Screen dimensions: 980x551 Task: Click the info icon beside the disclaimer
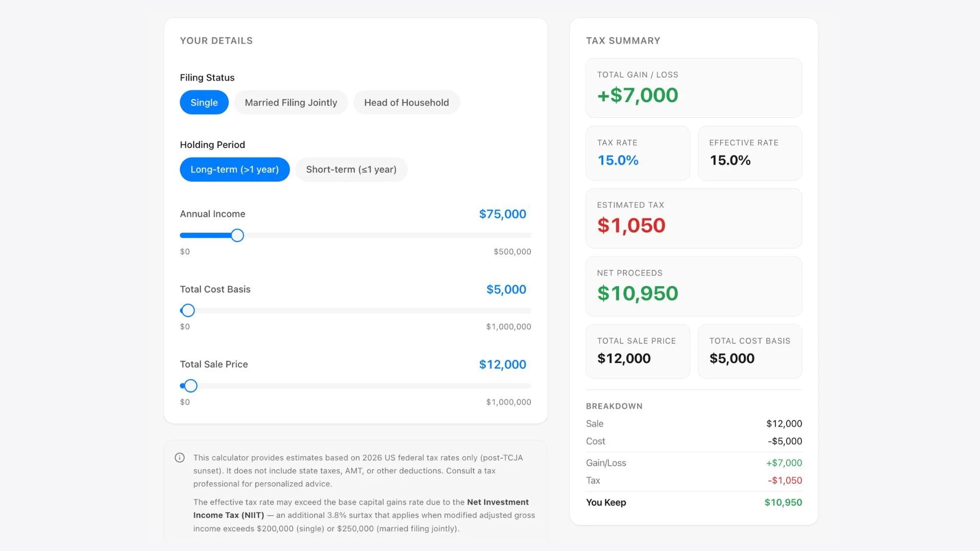180,458
